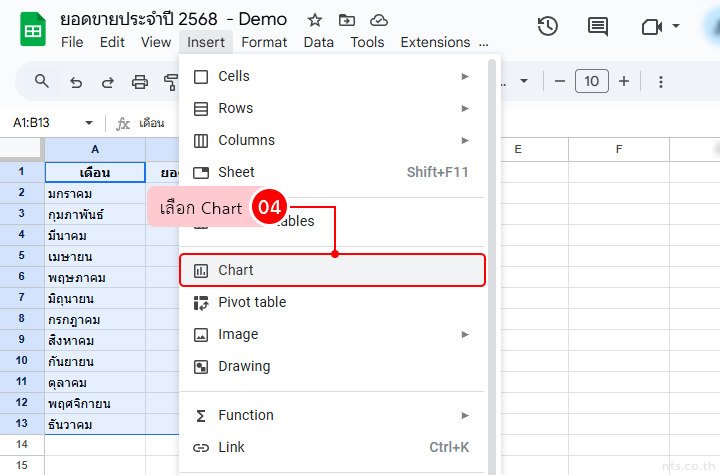
Task: Click the print icon in toolbar
Action: (140, 81)
